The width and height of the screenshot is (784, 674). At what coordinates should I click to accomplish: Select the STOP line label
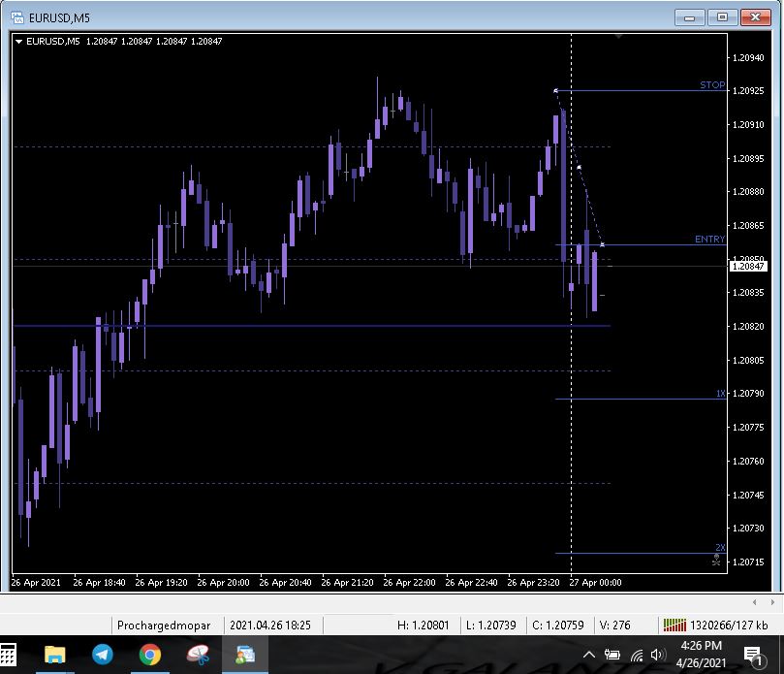712,85
